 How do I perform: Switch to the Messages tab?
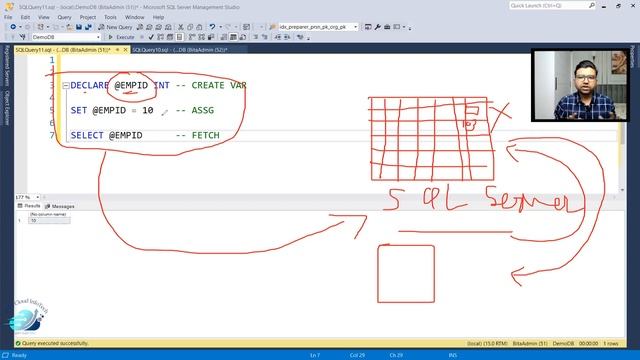click(x=60, y=207)
